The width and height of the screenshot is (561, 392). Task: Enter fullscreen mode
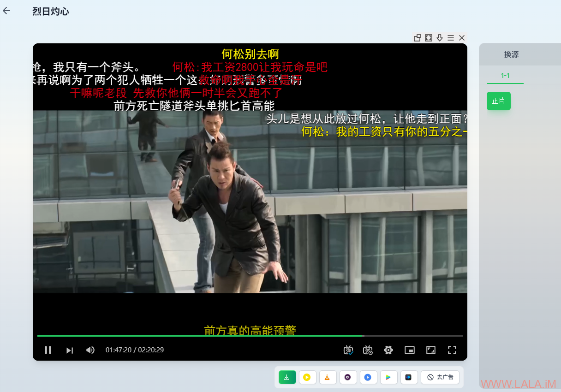click(452, 350)
